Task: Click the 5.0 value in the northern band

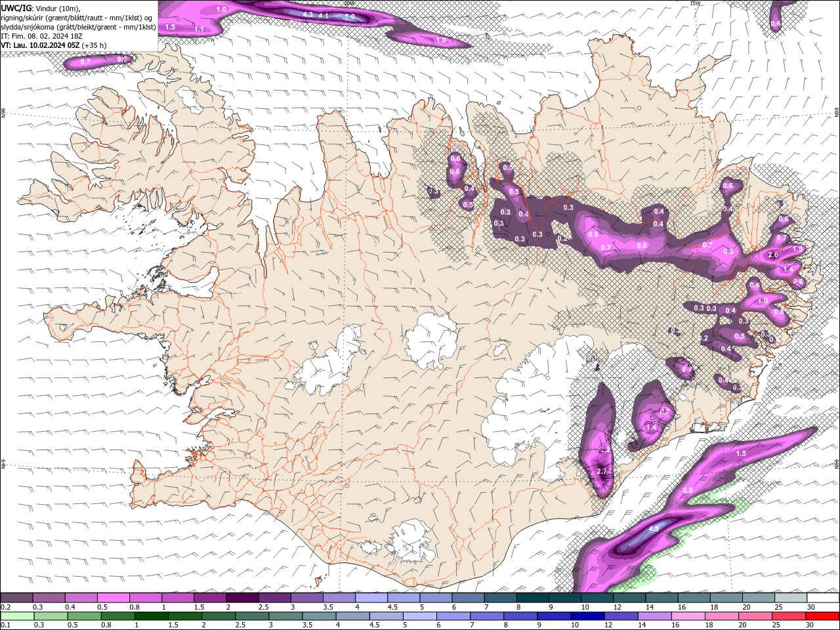Action: pos(350,16)
